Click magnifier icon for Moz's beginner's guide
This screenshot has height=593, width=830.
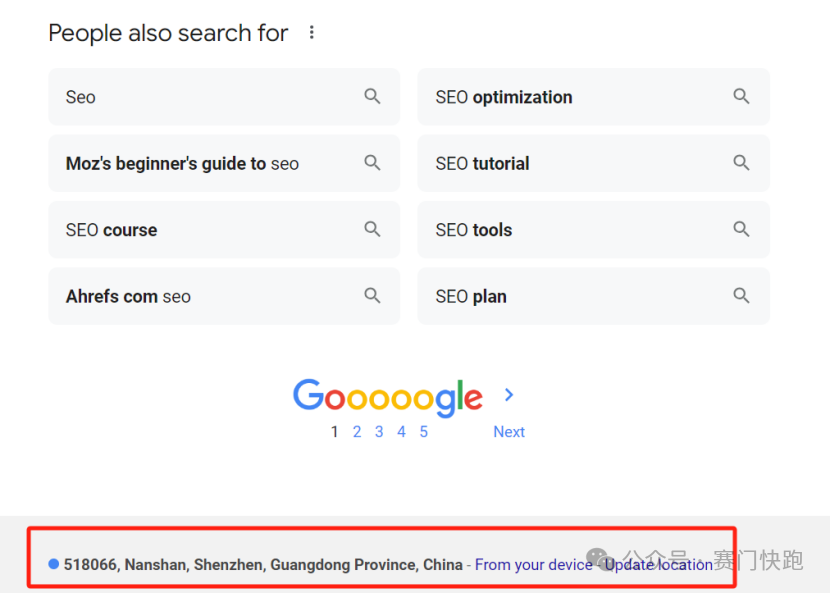(x=372, y=163)
